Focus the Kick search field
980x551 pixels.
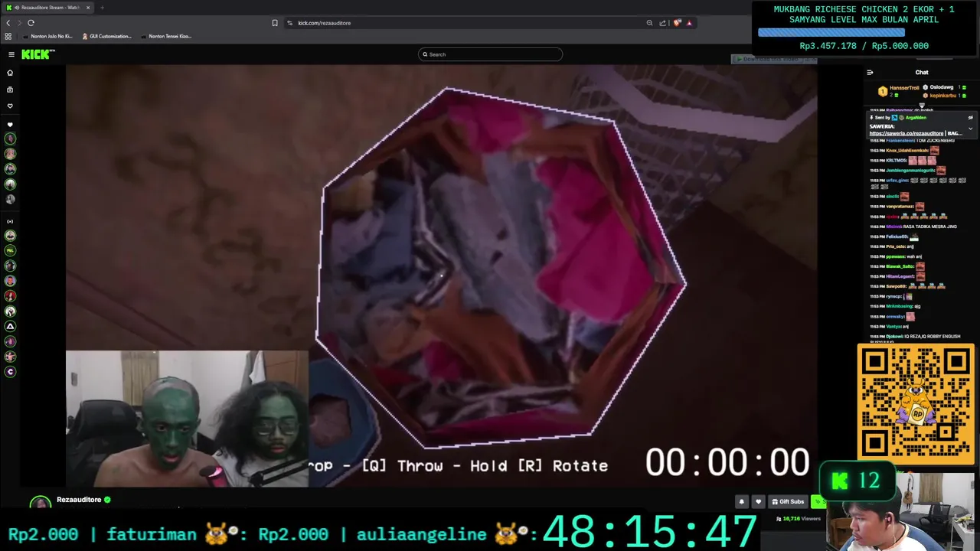pyautogui.click(x=490, y=54)
